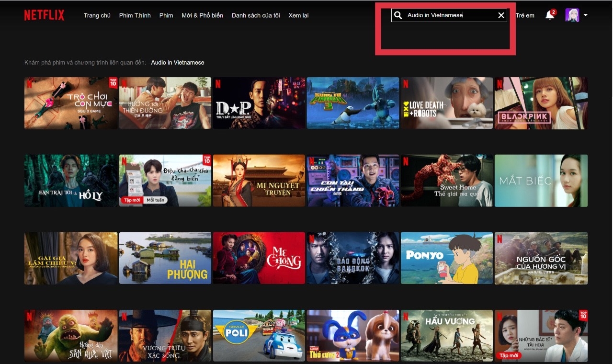613x364 pixels.
Task: Open the Mị Nguyệt Truyện thumbnail
Action: pyautogui.click(x=259, y=181)
